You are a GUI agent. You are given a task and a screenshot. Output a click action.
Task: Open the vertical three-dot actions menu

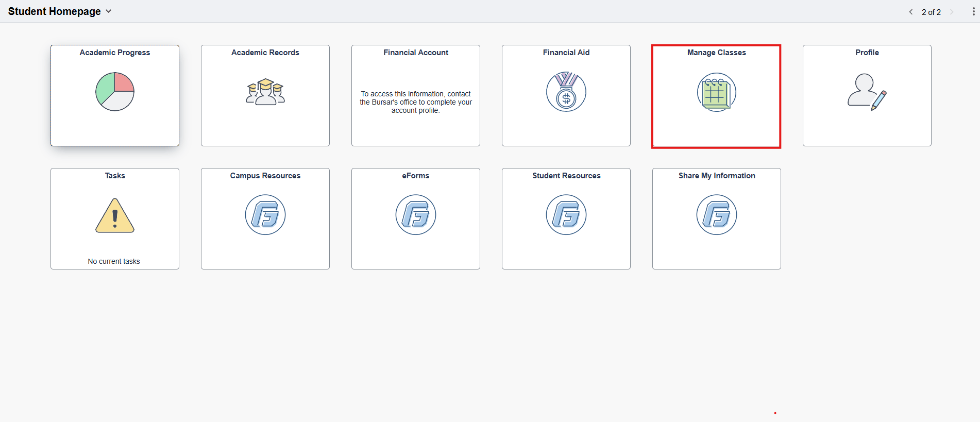pyautogui.click(x=973, y=11)
